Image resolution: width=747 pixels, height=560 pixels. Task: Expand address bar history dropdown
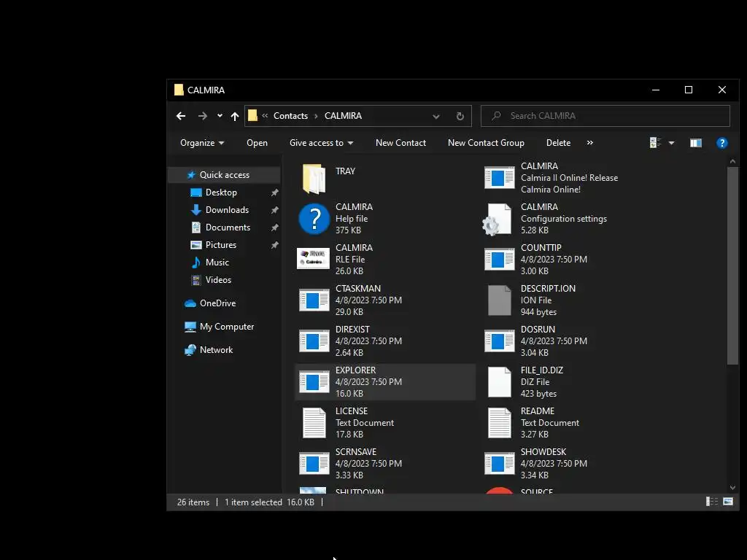[436, 116]
